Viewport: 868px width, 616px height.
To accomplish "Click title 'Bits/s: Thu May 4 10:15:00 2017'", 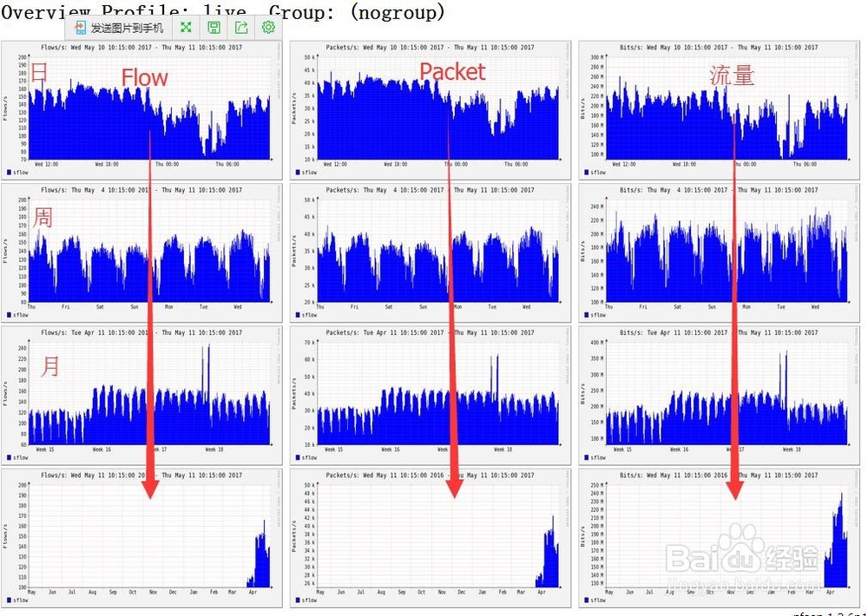I will [x=674, y=190].
